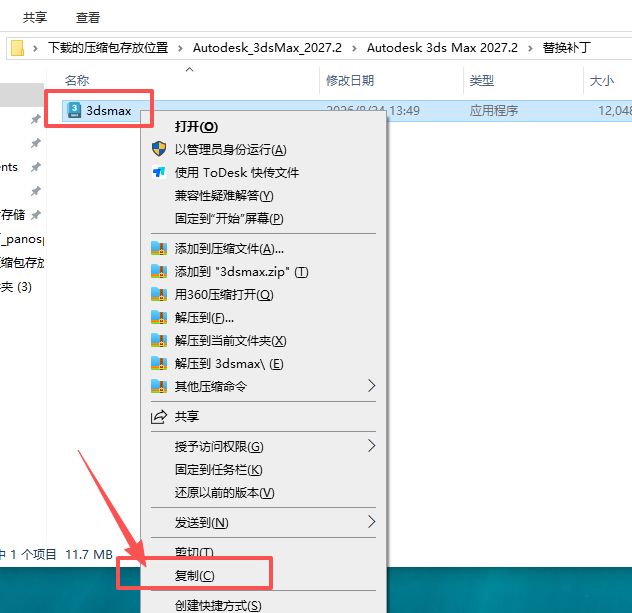Screen dimensions: 632x613
Task: Click the 应用程序 type cell
Action: 493,110
